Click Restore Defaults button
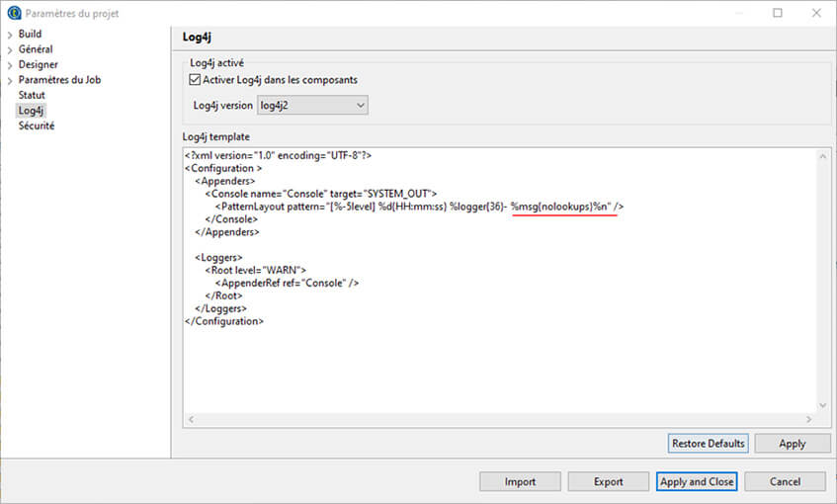Screen dimensions: 837x504 [708, 443]
